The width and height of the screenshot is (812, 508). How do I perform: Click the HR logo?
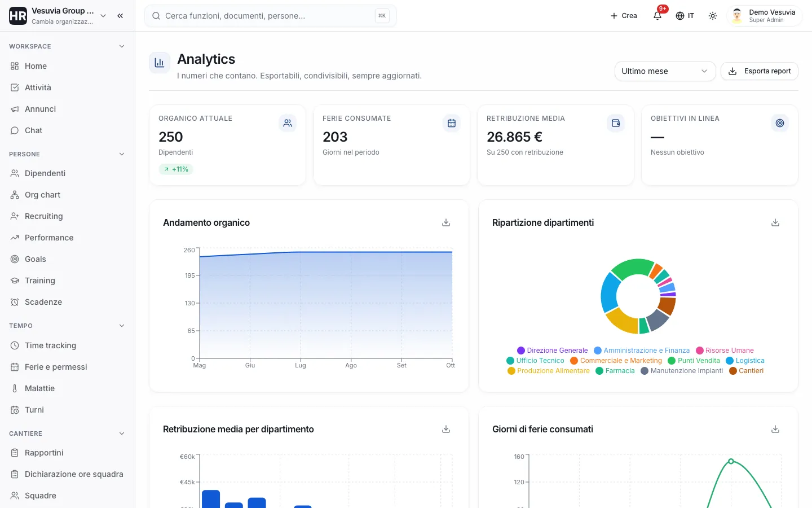[x=18, y=16]
